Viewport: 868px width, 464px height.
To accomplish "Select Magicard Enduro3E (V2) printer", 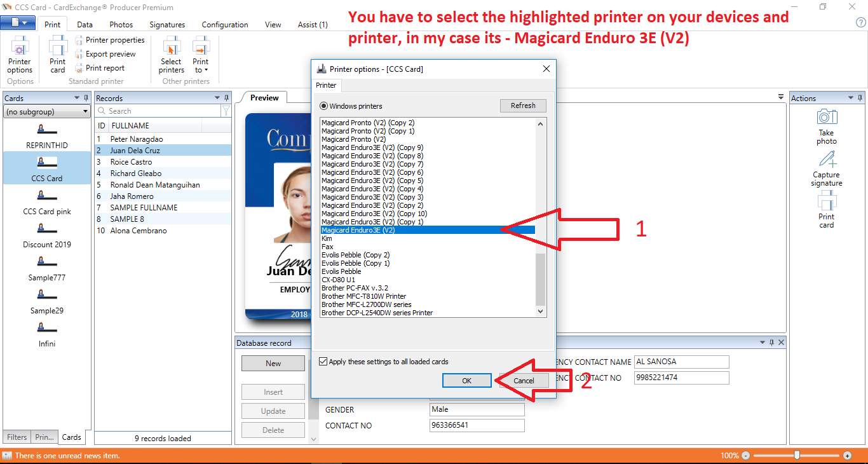I will [427, 230].
